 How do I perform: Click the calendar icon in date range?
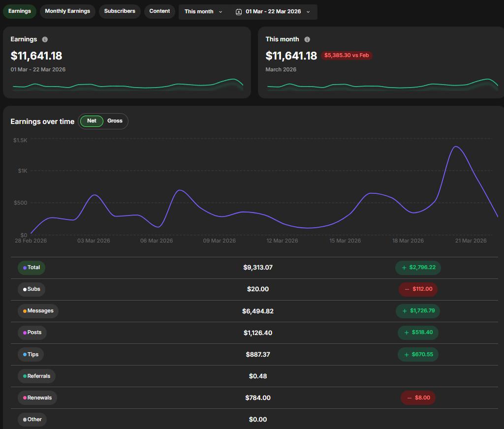[x=239, y=12]
